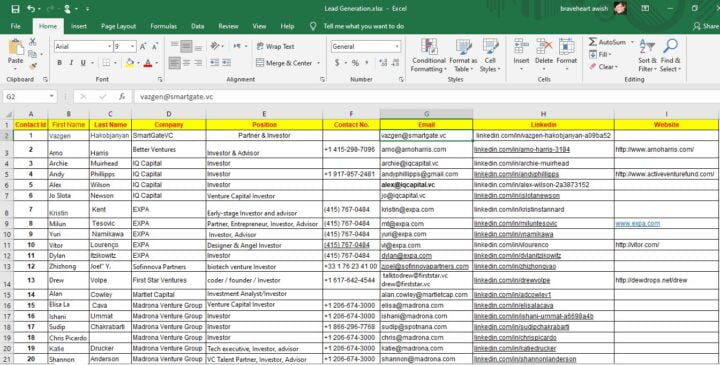This screenshot has width=720, height=365.
Task: Open the File tab
Action: point(16,26)
